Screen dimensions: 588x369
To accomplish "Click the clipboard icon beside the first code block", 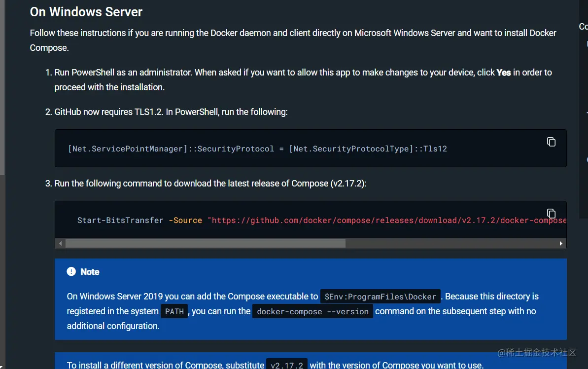I will [x=551, y=142].
